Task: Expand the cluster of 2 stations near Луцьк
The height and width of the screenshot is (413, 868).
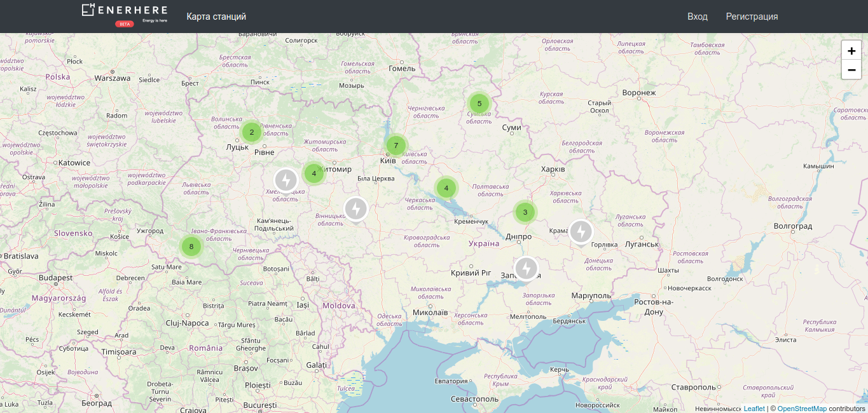Action: click(252, 132)
